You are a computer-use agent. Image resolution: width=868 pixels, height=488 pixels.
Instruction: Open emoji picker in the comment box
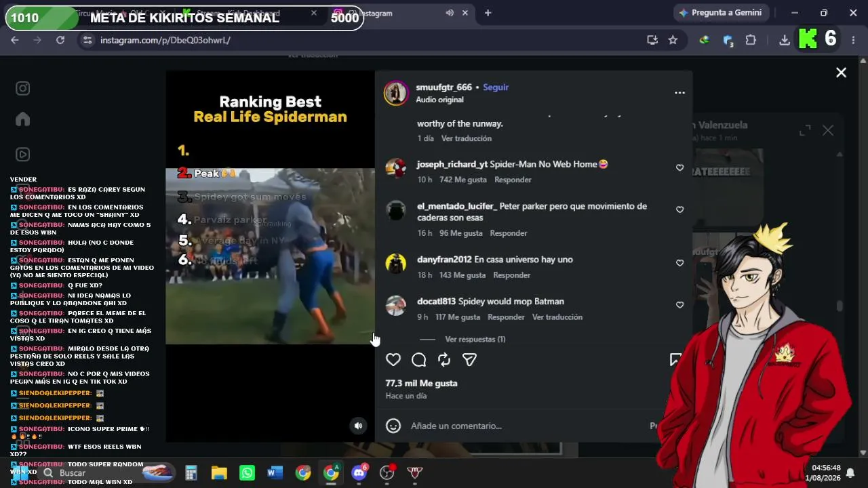click(393, 426)
